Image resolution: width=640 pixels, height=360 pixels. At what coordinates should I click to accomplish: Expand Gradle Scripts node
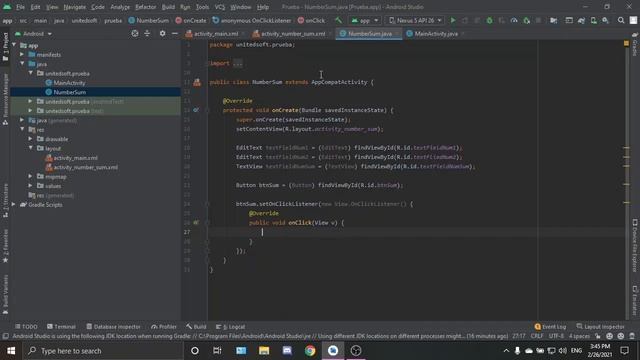click(13, 204)
